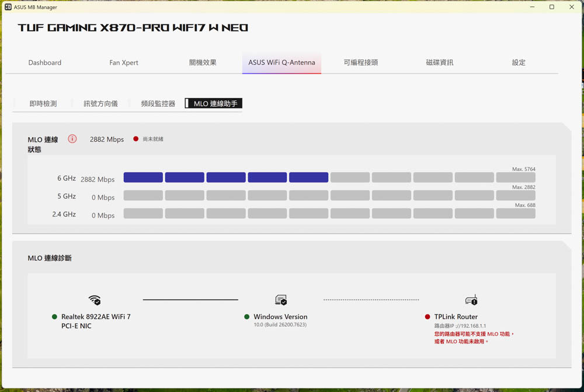Viewport: 584px width, 392px height.
Task: Click the Realtek WiFi 7 adapter icon
Action: (x=95, y=300)
